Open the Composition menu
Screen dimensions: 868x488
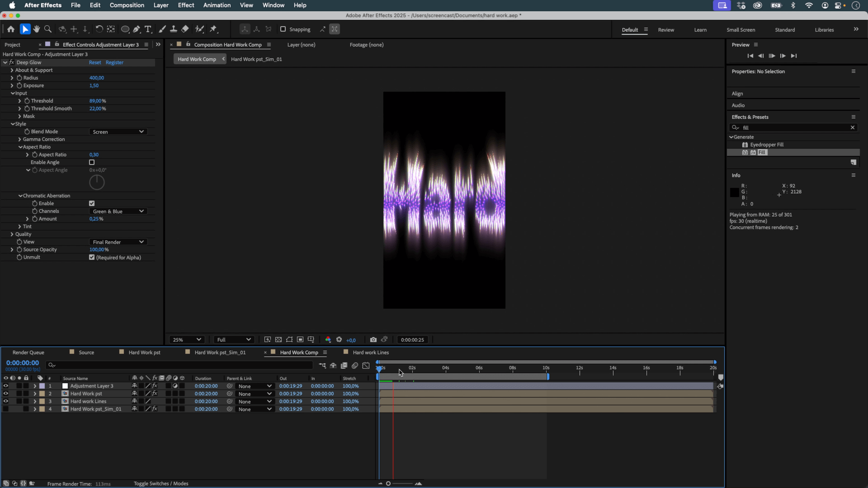(127, 5)
